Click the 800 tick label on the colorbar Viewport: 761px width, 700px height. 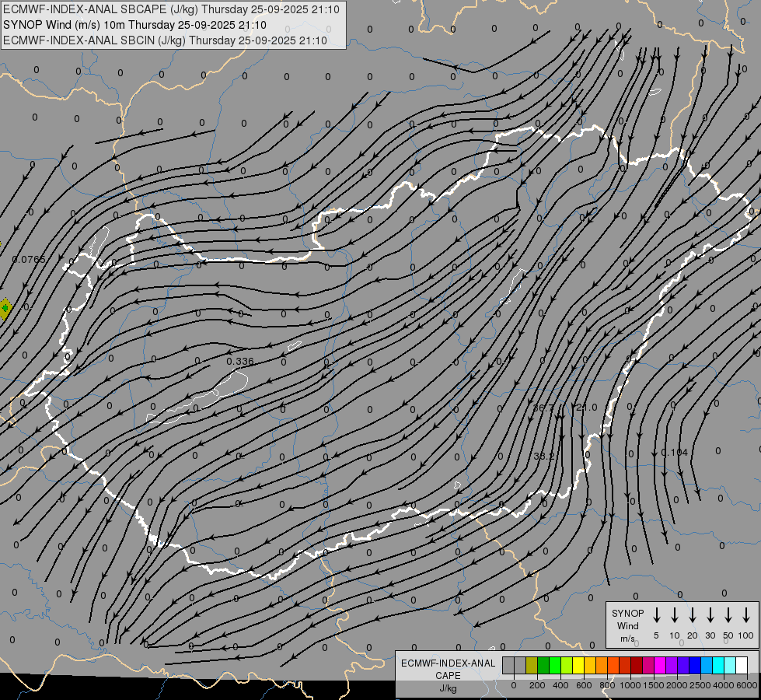[607, 685]
